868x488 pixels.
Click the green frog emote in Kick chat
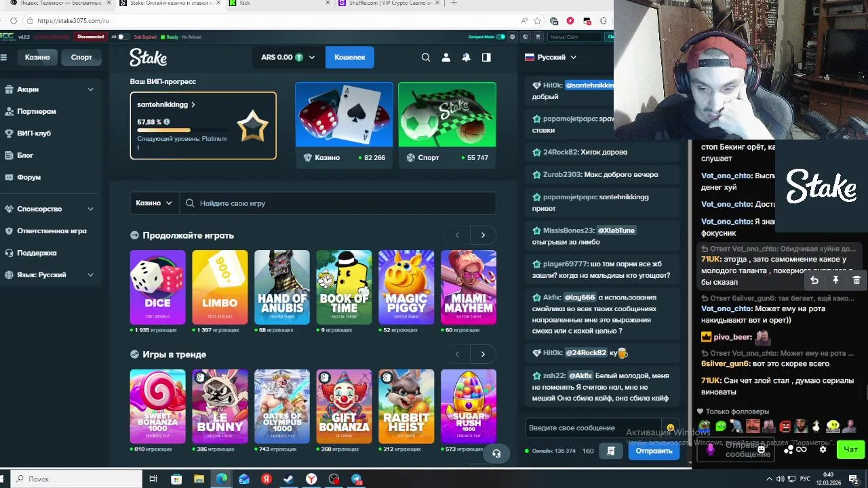pyautogui.click(x=705, y=426)
